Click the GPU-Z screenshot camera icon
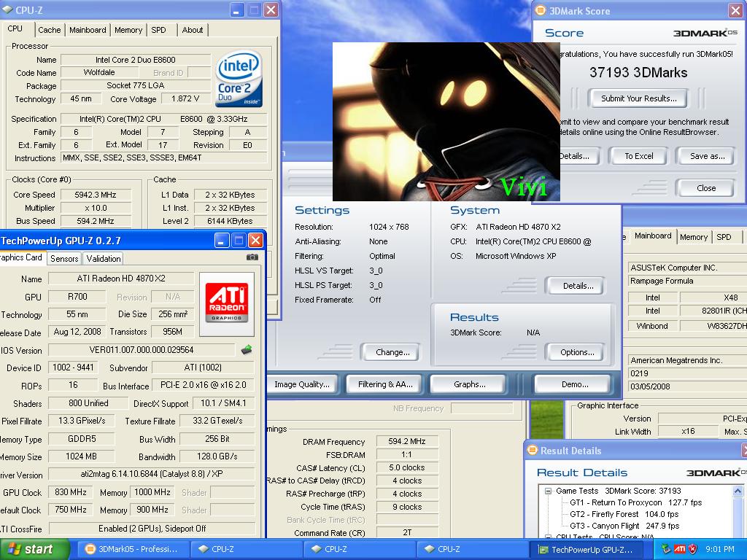 tap(252, 257)
